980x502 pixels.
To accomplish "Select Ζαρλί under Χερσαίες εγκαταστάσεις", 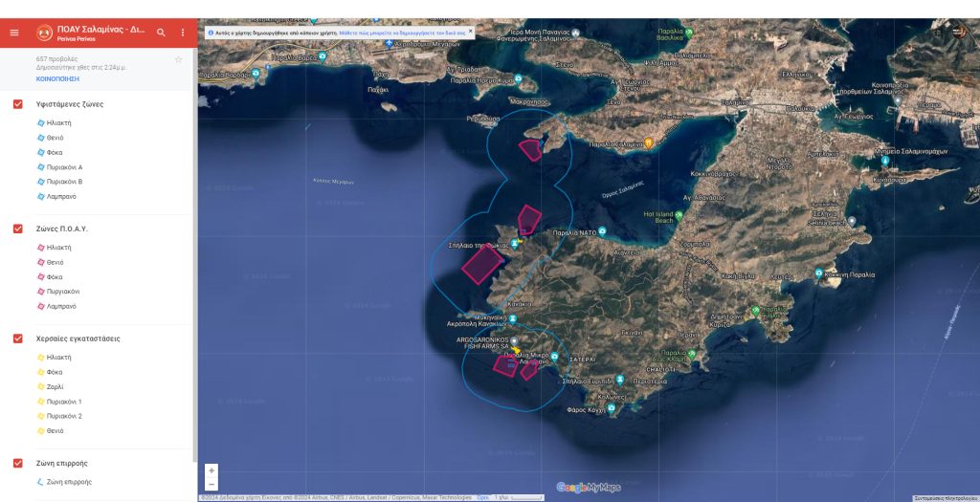I will click(x=55, y=386).
